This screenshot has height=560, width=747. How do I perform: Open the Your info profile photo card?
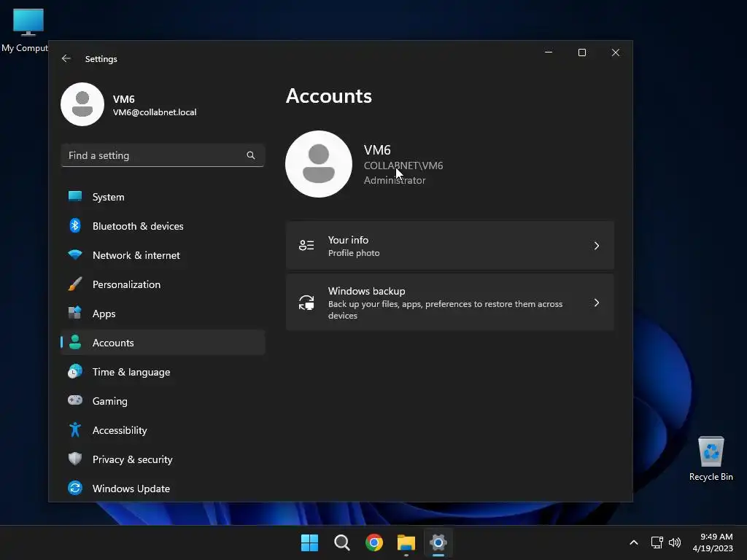click(449, 246)
